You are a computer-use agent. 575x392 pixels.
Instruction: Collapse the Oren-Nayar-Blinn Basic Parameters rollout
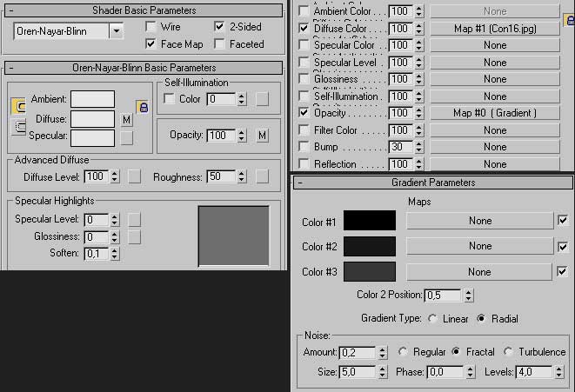[x=11, y=67]
